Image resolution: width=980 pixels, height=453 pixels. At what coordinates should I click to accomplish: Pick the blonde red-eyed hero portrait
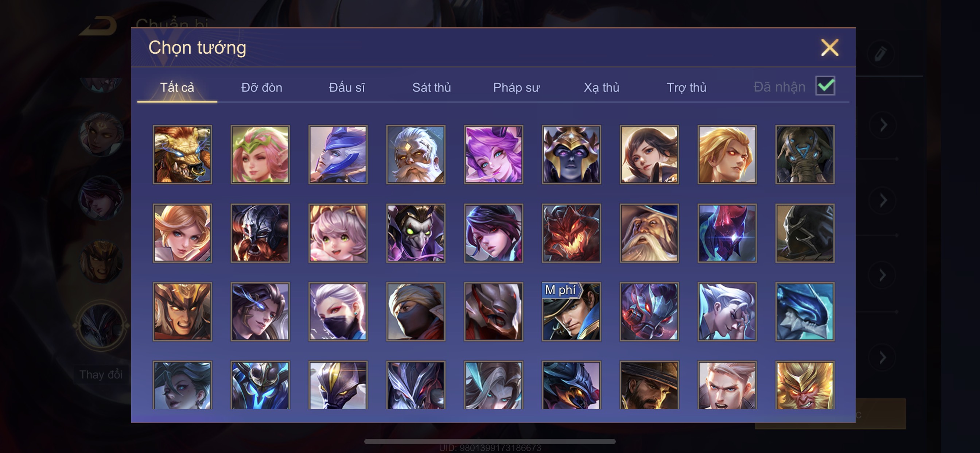pyautogui.click(x=727, y=155)
